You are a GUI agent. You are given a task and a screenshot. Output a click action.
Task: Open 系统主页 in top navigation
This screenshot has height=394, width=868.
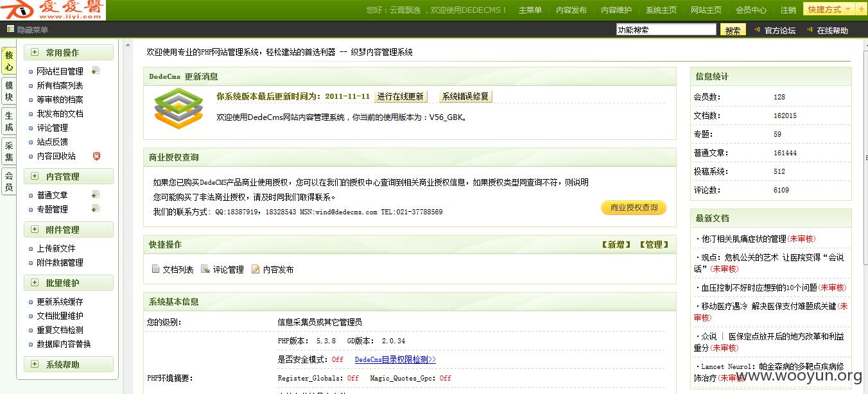pyautogui.click(x=661, y=10)
